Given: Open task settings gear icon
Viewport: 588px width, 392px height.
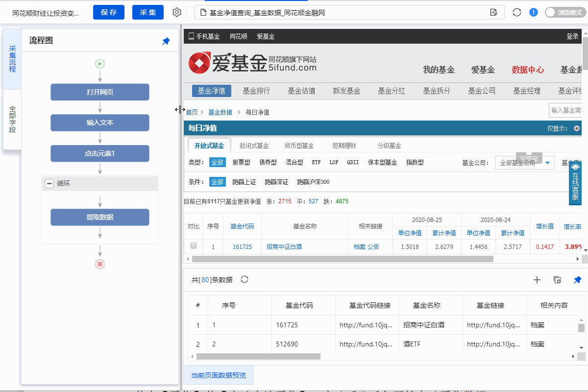Looking at the screenshot, I should (177, 12).
